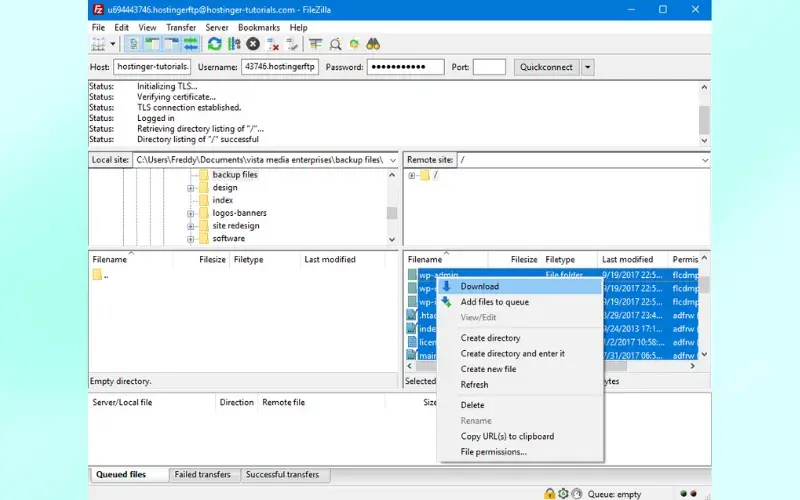Choose Create directory and enter it
800x500 pixels.
click(520, 354)
